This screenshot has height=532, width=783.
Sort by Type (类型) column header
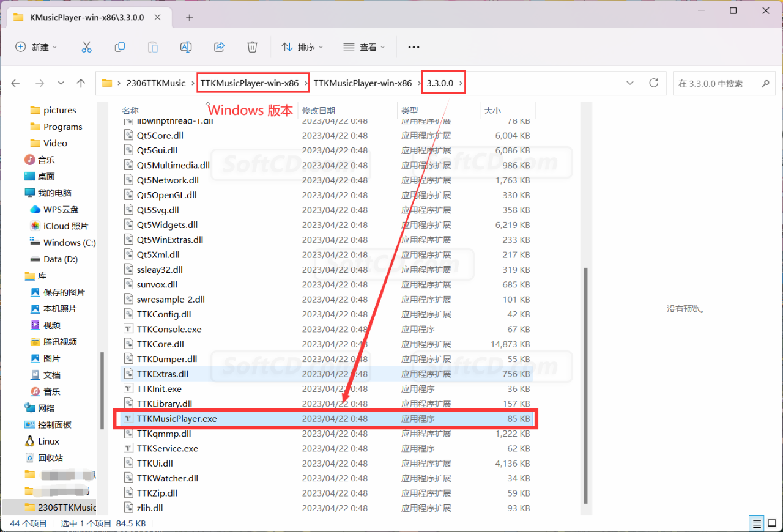(x=410, y=111)
